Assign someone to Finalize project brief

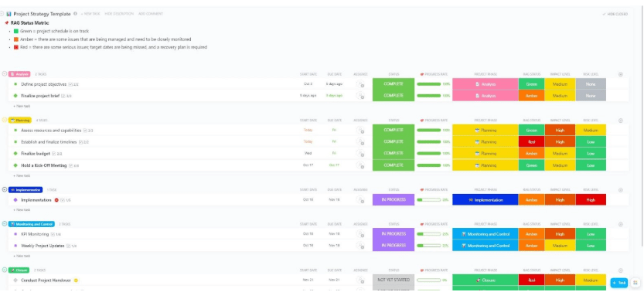pos(360,96)
